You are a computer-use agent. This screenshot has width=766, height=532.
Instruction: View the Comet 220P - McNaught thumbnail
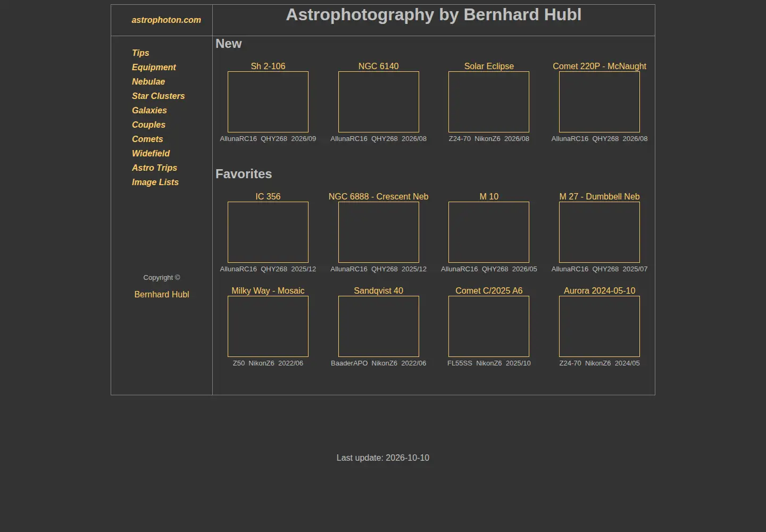[x=600, y=102]
